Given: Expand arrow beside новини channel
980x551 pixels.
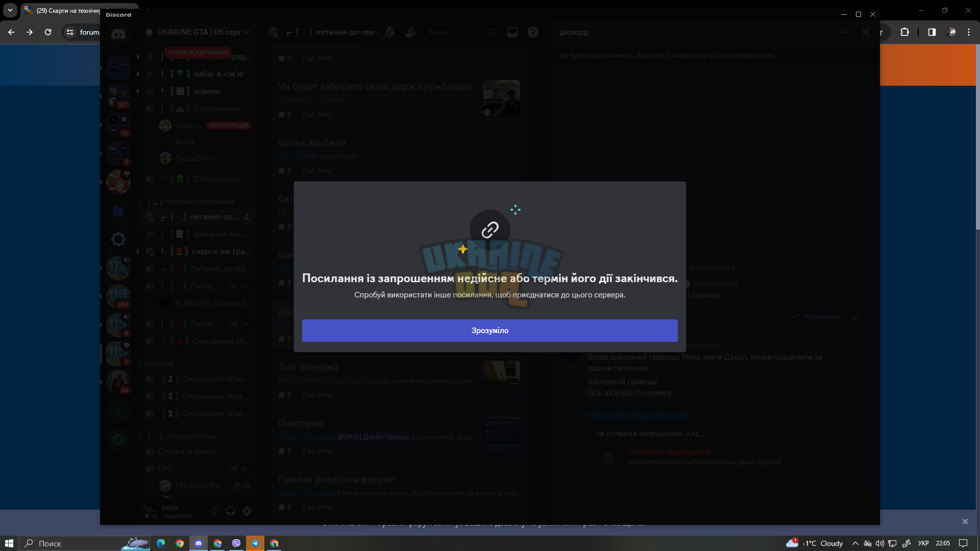Looking at the screenshot, I should 138,91.
